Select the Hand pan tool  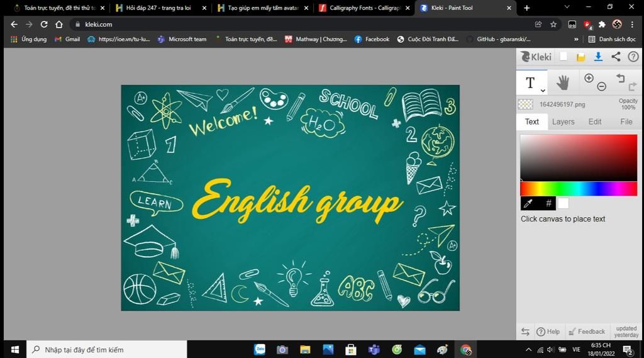(x=563, y=82)
